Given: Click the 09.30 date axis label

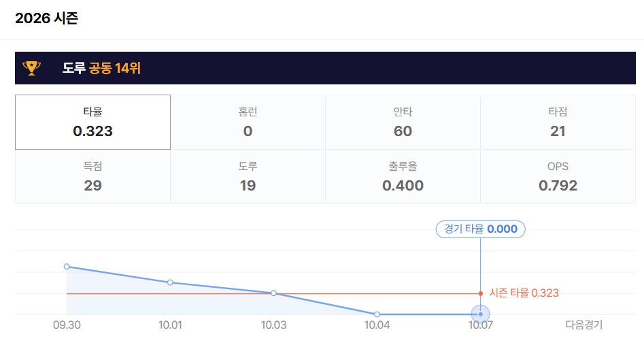Looking at the screenshot, I should coord(67,325).
